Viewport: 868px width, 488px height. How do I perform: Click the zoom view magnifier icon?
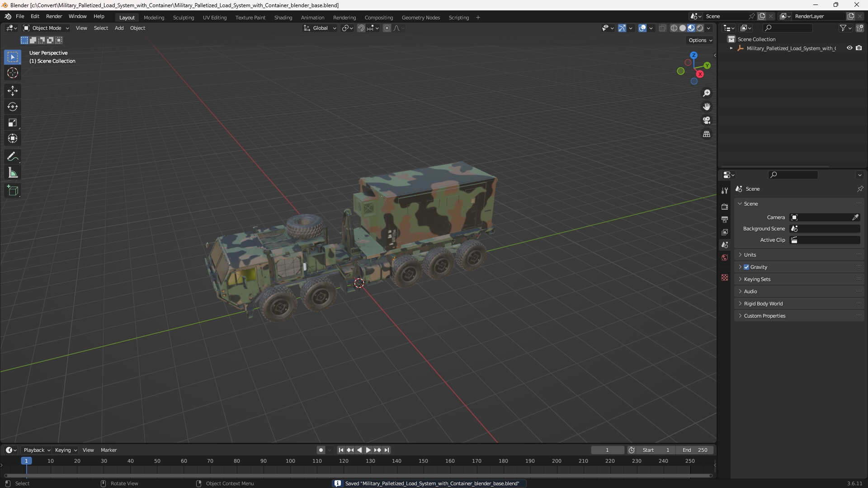(x=707, y=93)
